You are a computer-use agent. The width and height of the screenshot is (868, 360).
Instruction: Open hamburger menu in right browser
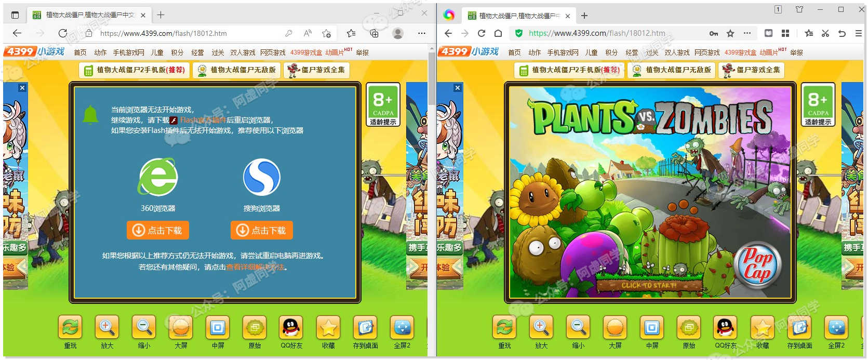coord(859,33)
